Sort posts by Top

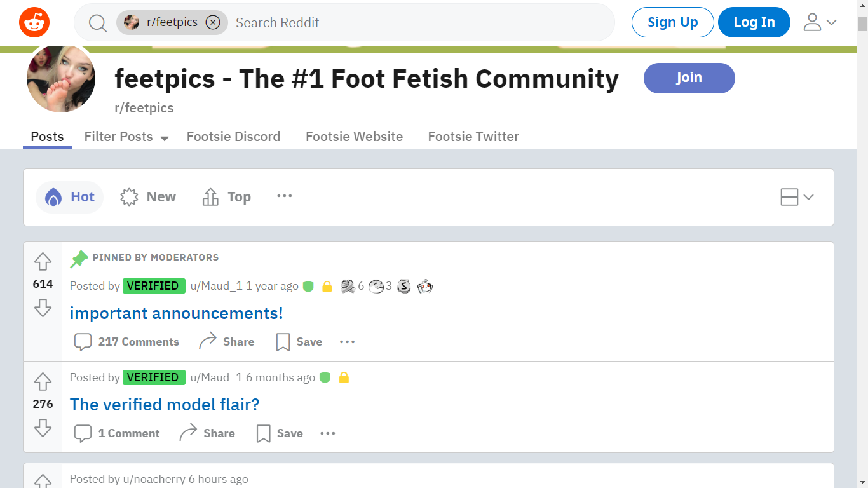226,197
